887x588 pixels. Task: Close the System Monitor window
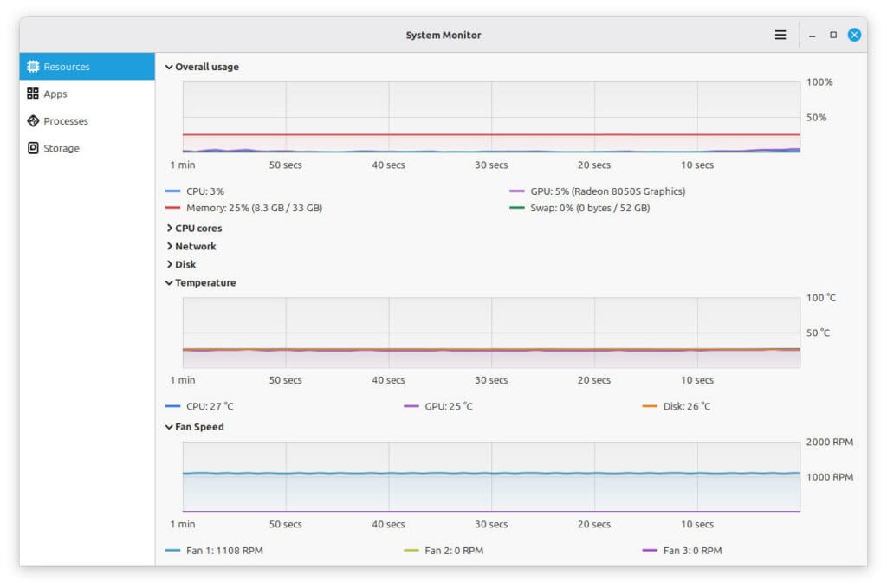click(854, 35)
